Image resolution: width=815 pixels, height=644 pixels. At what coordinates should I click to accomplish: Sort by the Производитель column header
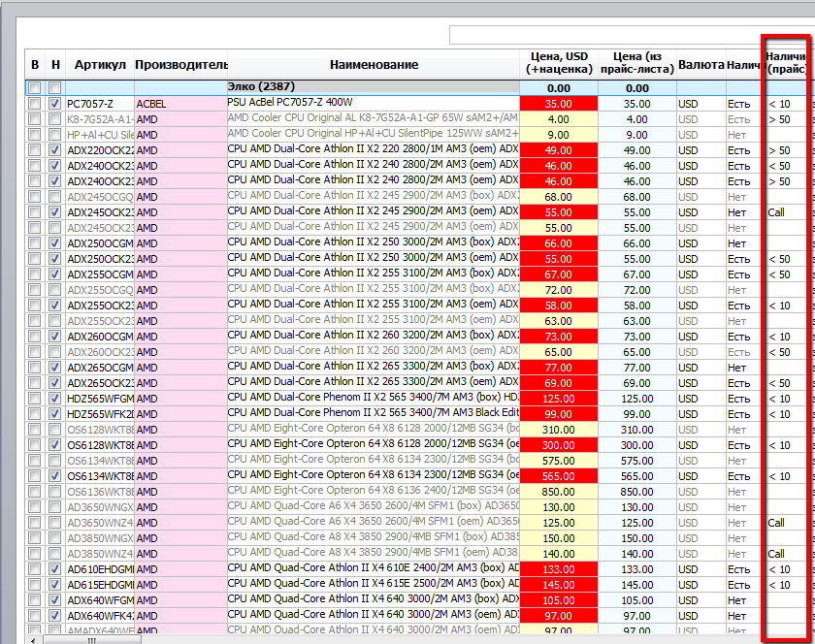click(x=180, y=64)
